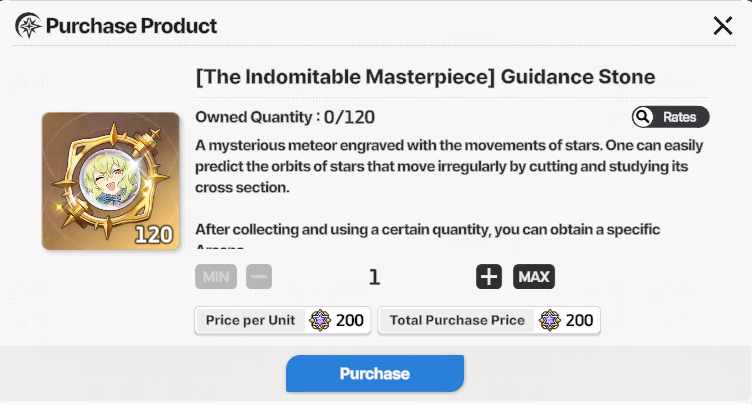752x404 pixels.
Task: Click the quantity value field showing 1
Action: (x=375, y=277)
